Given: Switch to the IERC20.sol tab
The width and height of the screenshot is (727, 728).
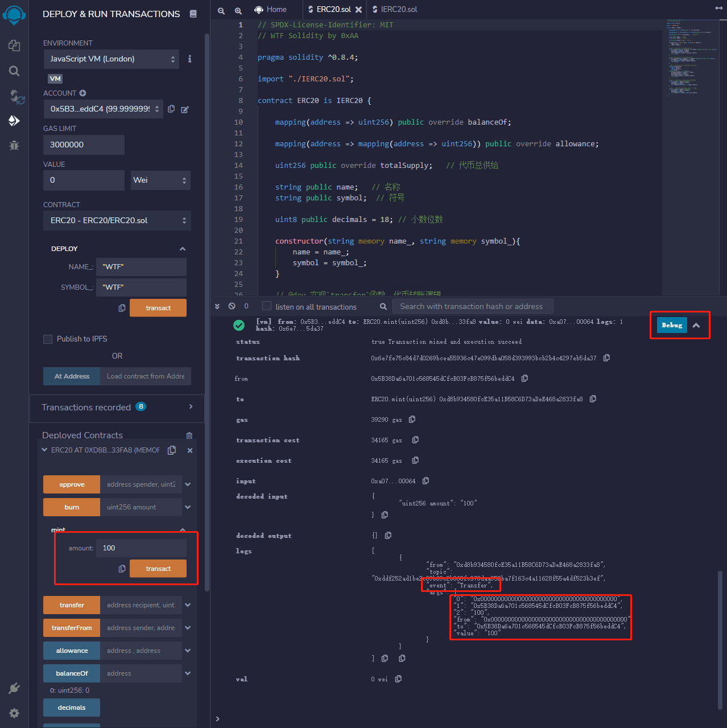Looking at the screenshot, I should click(x=398, y=10).
